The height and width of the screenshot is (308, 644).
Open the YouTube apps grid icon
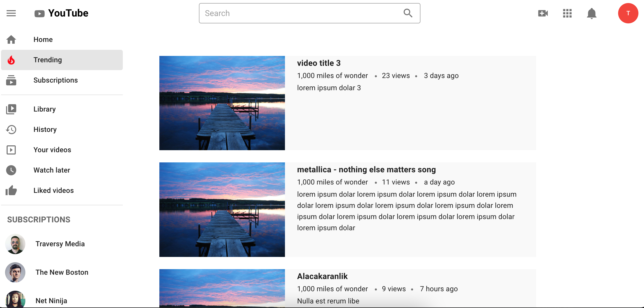pyautogui.click(x=567, y=13)
